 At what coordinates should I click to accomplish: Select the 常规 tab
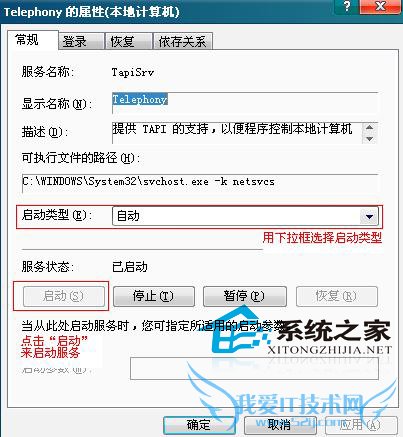click(x=33, y=40)
